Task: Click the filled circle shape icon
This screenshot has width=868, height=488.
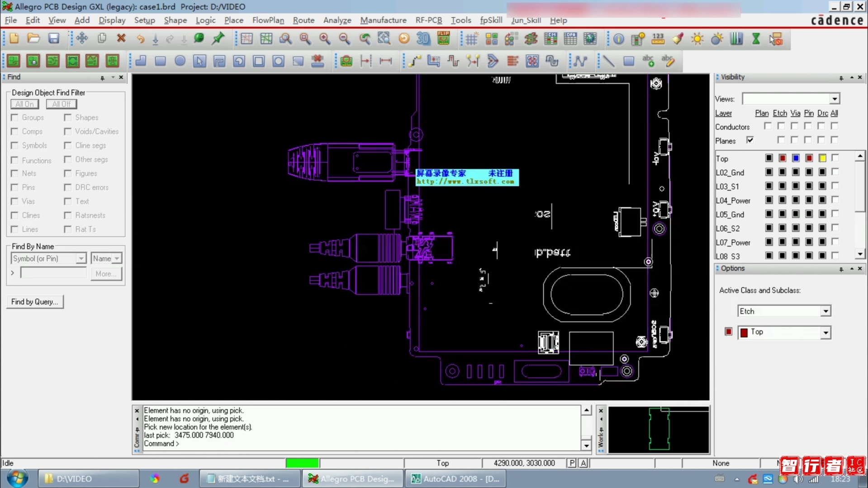Action: pos(180,61)
